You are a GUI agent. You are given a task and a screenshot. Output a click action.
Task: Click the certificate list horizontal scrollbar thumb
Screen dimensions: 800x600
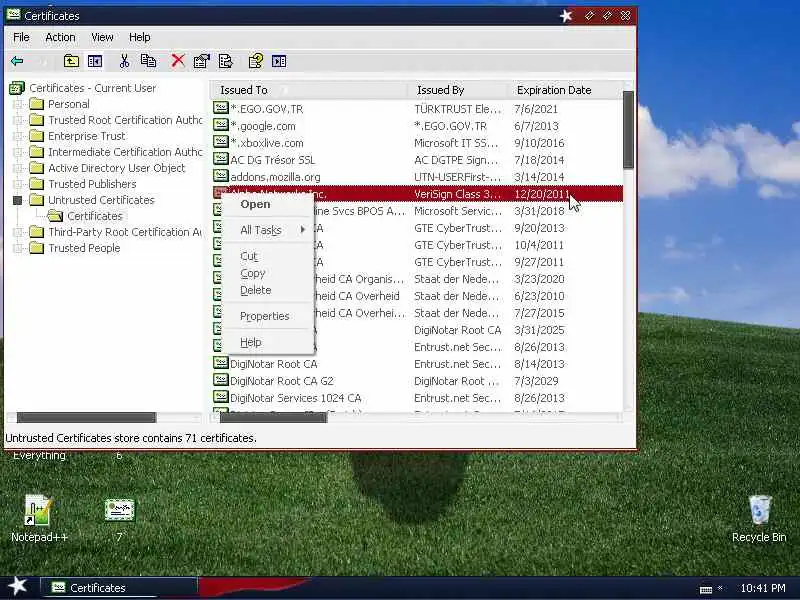(273, 417)
